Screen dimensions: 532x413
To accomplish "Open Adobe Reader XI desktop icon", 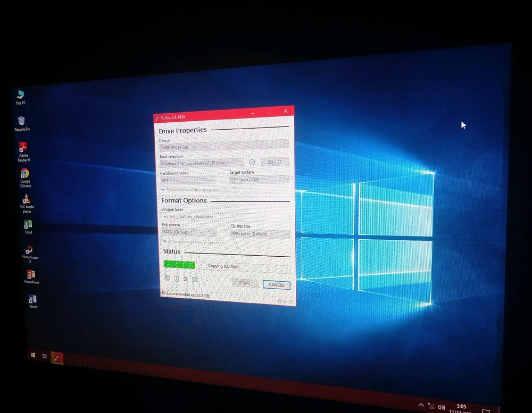I will pos(23,148).
